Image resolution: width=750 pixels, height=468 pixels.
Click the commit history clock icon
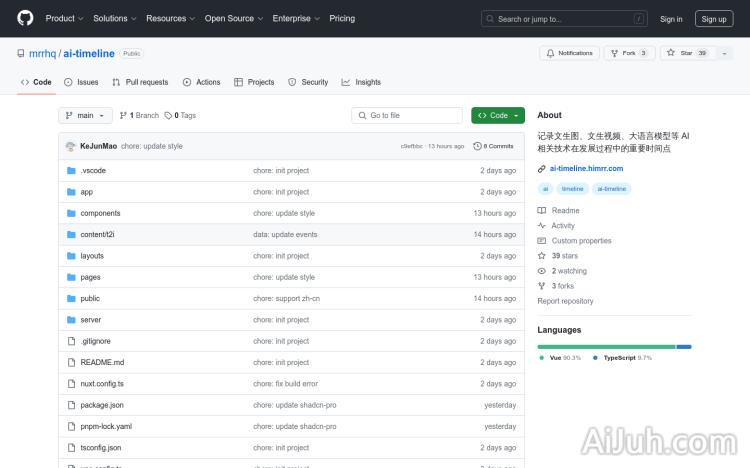[478, 146]
